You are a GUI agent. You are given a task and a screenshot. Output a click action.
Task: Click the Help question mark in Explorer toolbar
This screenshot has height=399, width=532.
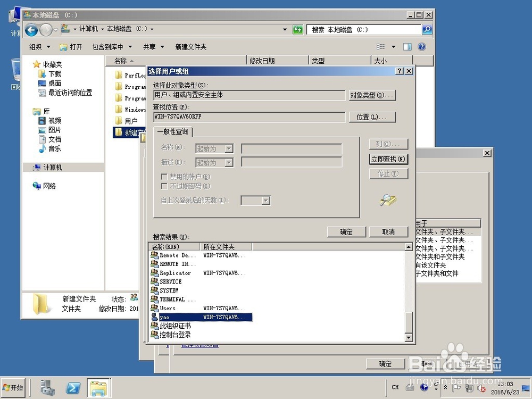421,47
